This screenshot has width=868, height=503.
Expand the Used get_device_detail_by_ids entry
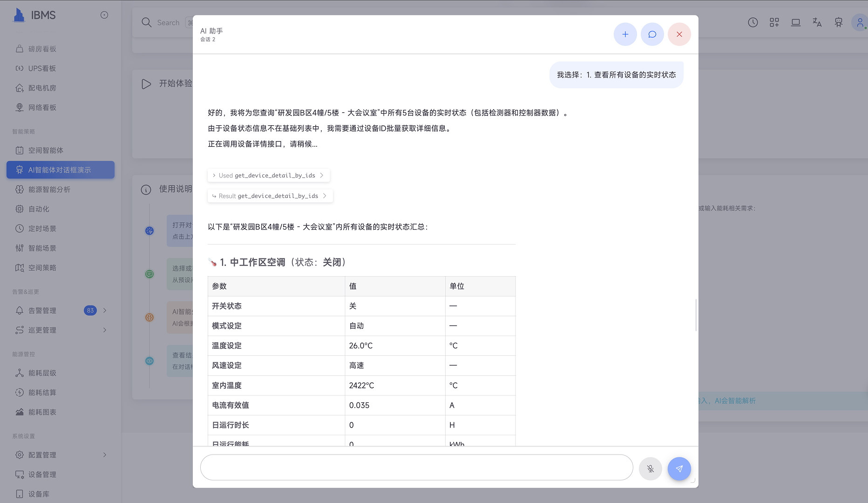(x=268, y=175)
